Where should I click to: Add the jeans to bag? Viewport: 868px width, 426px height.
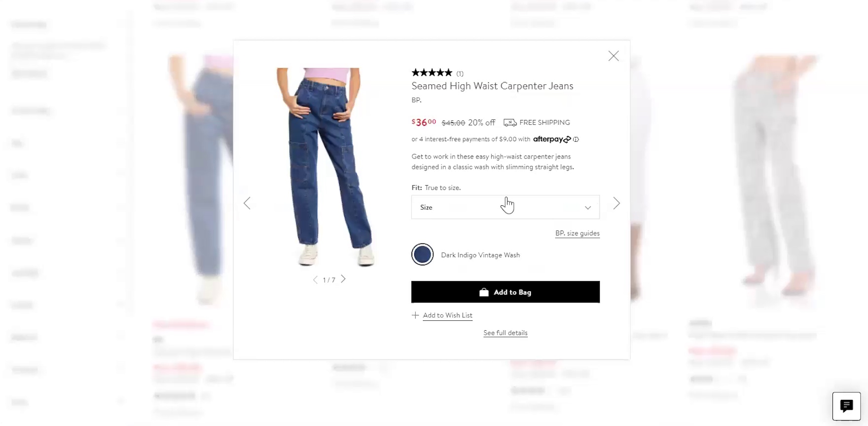506,292
